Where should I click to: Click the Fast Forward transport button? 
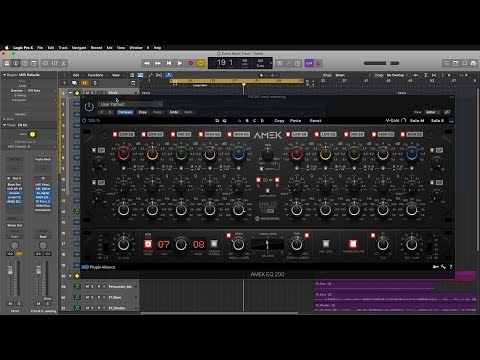[158, 63]
